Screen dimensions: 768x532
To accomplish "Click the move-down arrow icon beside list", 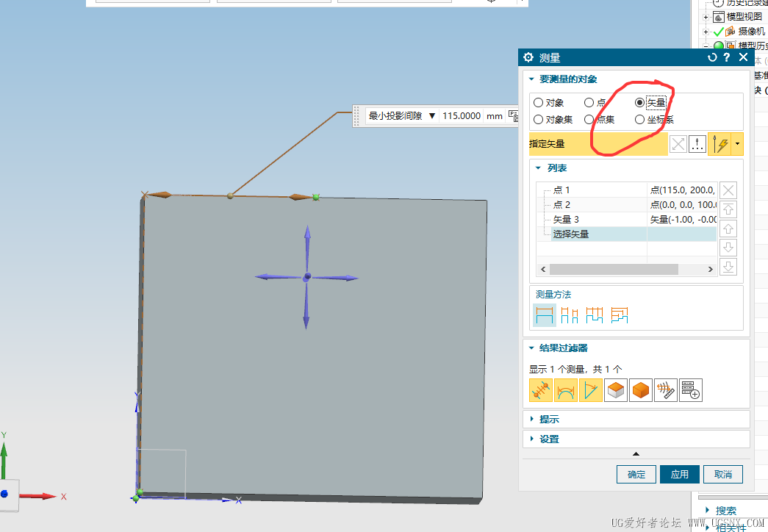I will coord(728,248).
